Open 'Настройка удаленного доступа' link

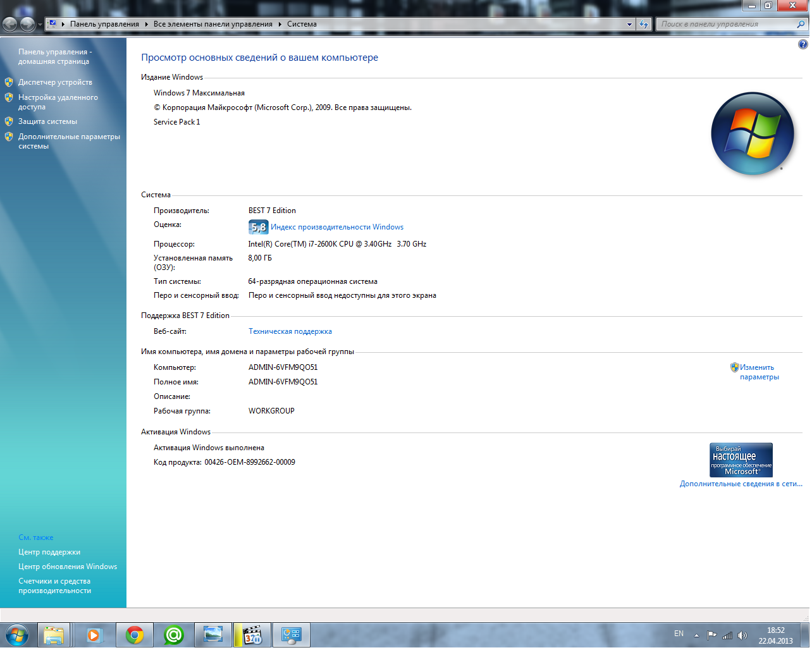tap(58, 102)
